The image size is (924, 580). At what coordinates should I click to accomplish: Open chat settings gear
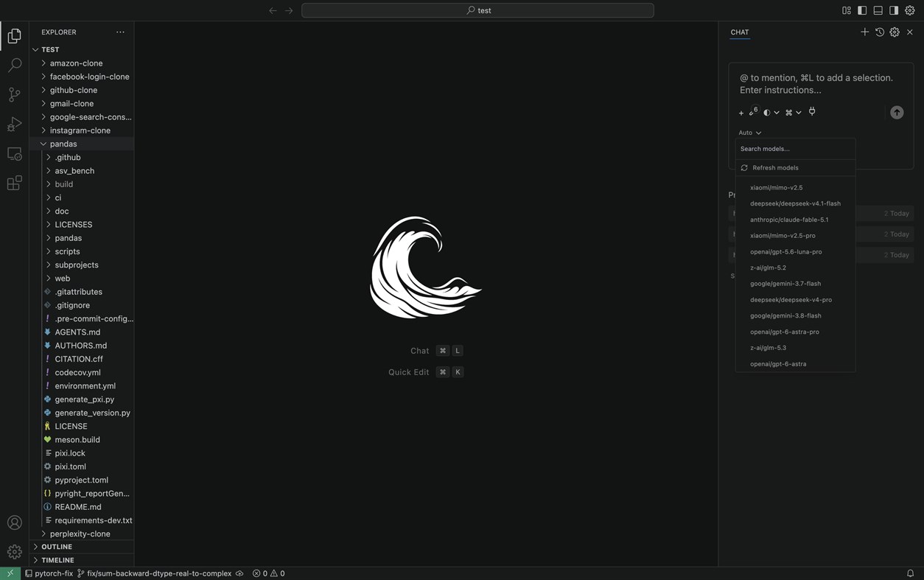tap(895, 32)
